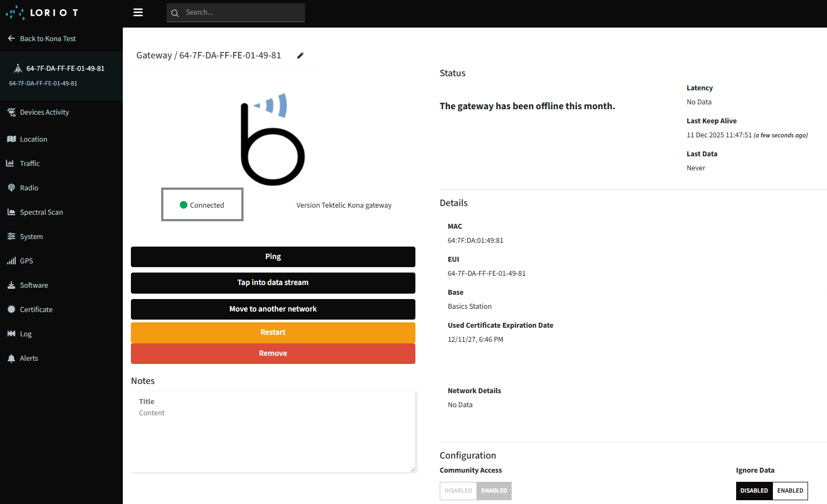
Task: Click the Notes content field
Action: coord(273,432)
